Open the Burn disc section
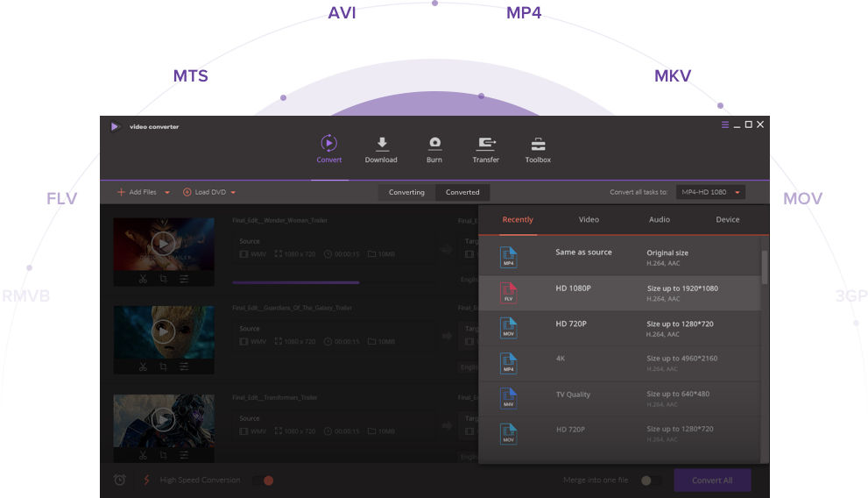 point(434,145)
